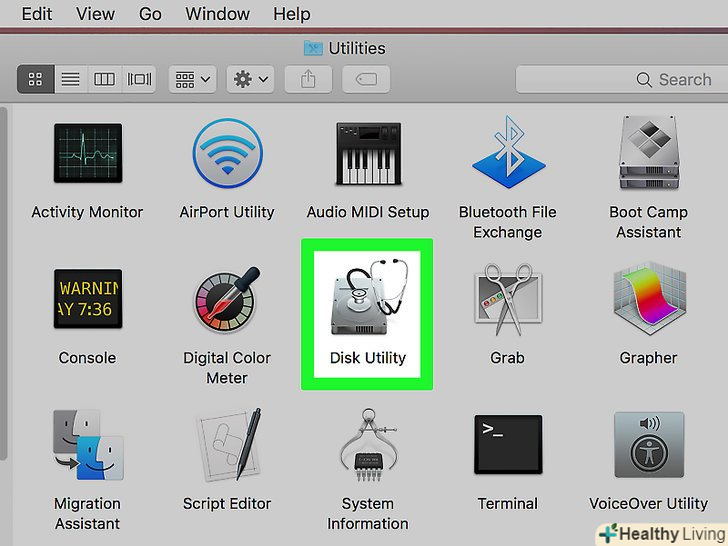Select the Grapher 3D graph icon

649,299
